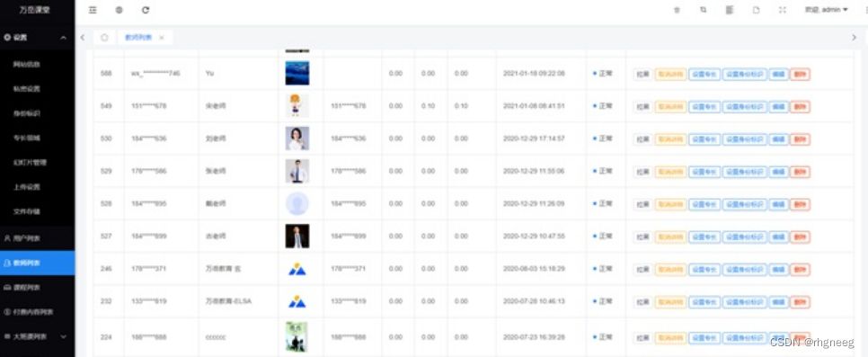Click 设置专长 in row 232

(704, 303)
